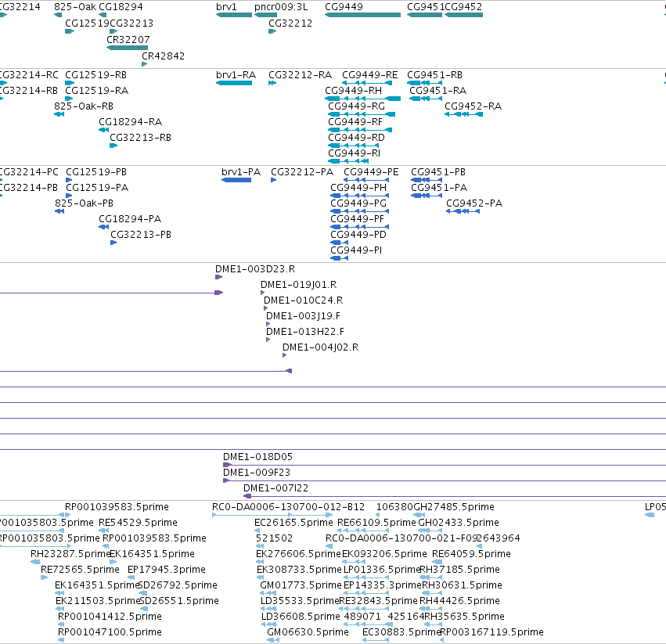Click DME1-010C24.R label
666x644 pixels.
[x=304, y=300]
